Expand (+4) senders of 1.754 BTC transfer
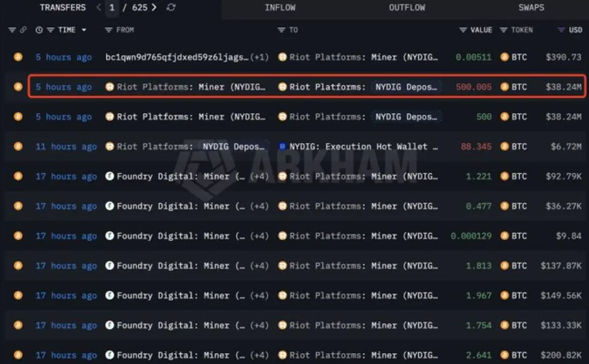This screenshot has width=589, height=364. [260, 325]
